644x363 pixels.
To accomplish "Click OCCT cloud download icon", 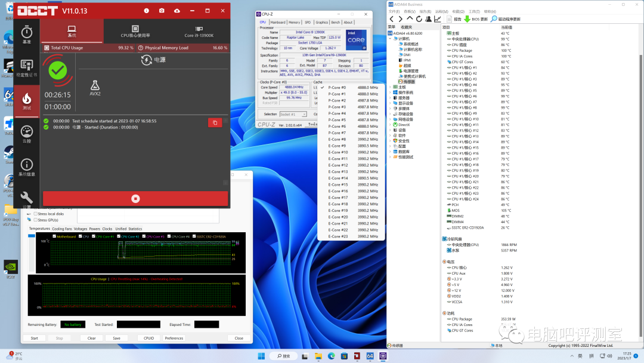I will (x=177, y=11).
